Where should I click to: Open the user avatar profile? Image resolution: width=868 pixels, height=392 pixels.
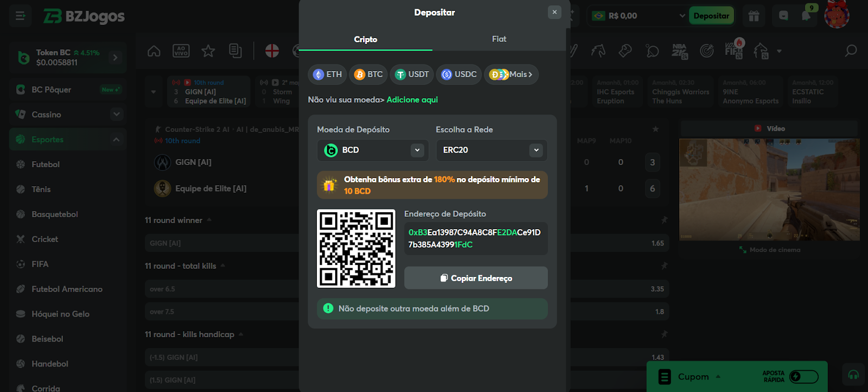tap(837, 15)
